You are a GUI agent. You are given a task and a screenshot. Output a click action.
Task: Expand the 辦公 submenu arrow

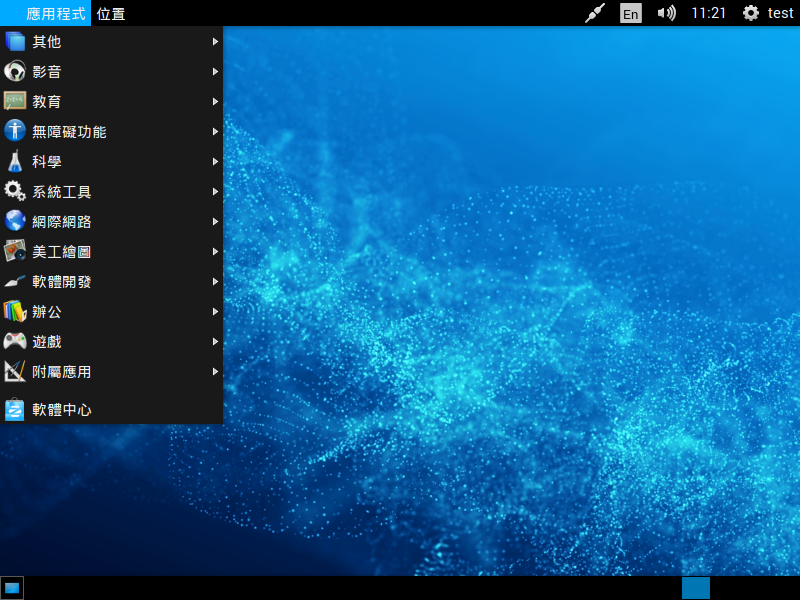coord(215,311)
